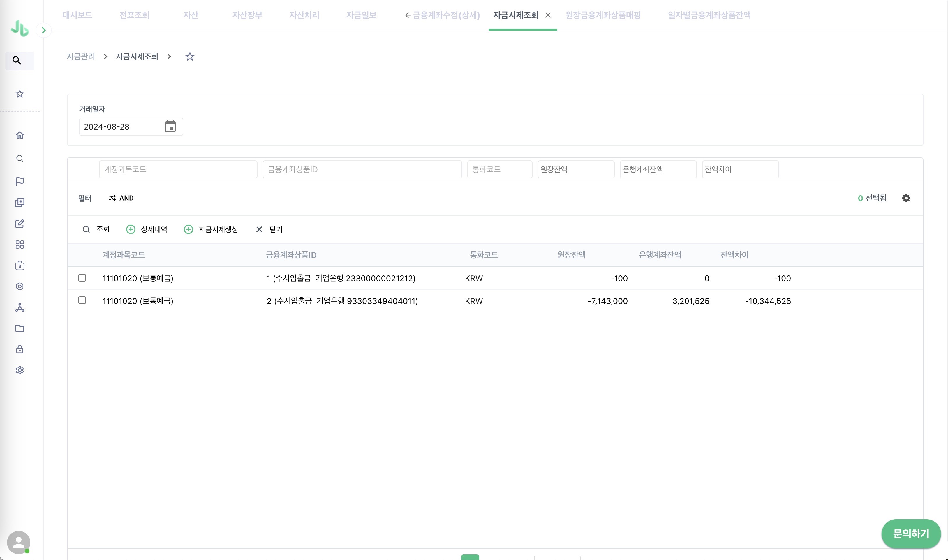Click the sidebar lock icon
Image resolution: width=948 pixels, height=560 pixels.
(x=20, y=350)
